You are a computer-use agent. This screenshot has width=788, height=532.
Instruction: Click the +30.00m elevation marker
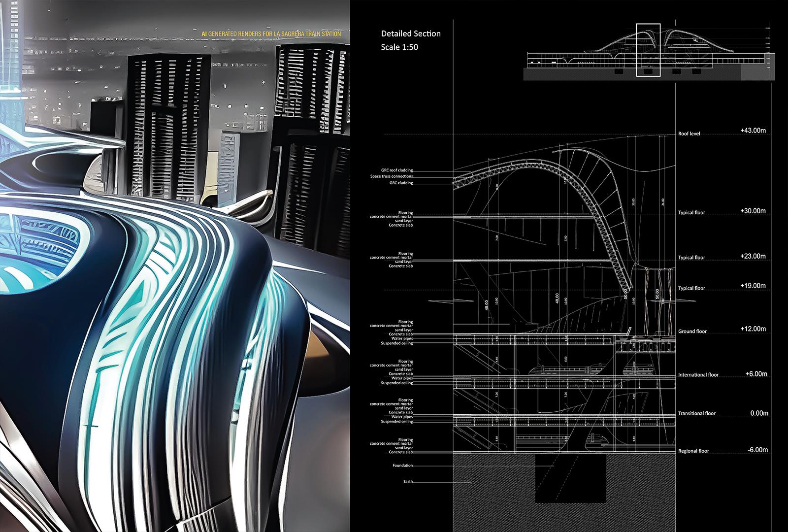[x=753, y=211]
